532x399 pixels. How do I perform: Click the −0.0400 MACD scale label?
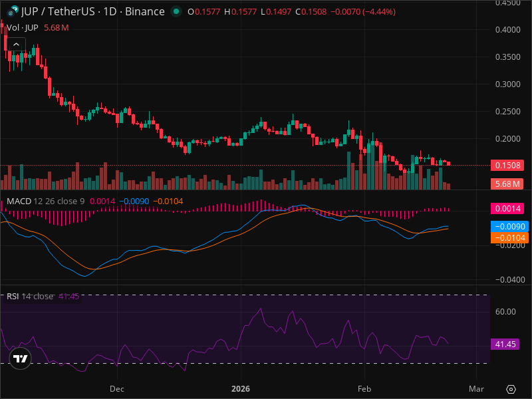coord(510,280)
